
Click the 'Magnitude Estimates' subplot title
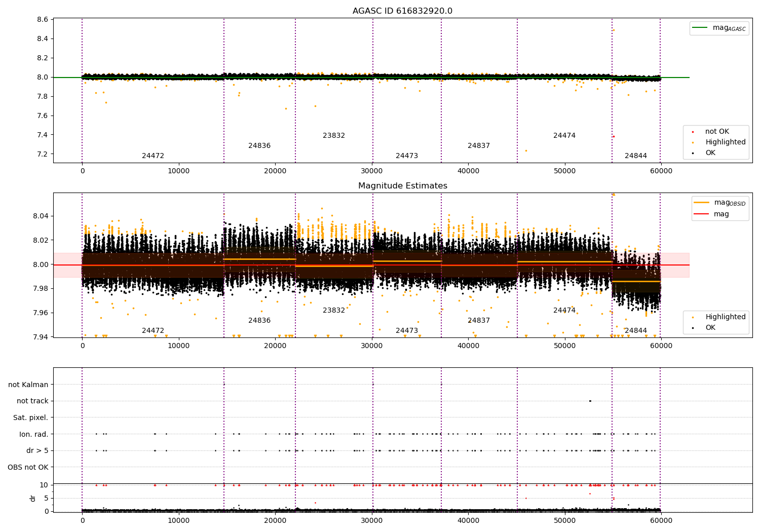[x=402, y=186]
